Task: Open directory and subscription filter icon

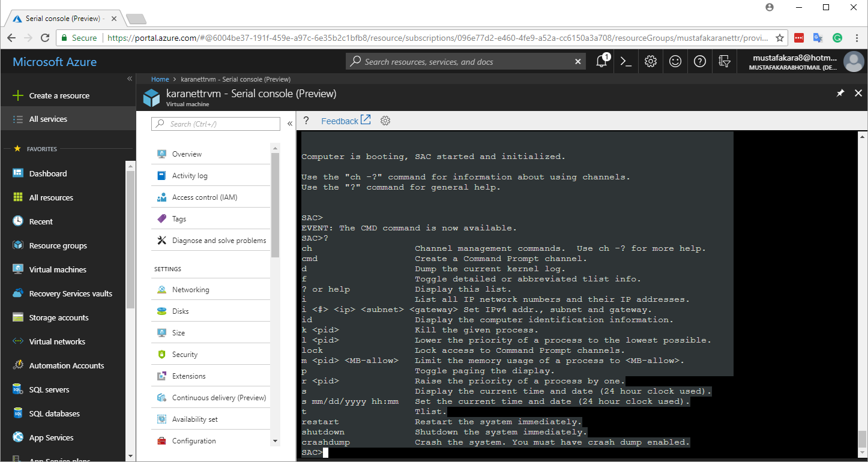Action: (x=725, y=61)
